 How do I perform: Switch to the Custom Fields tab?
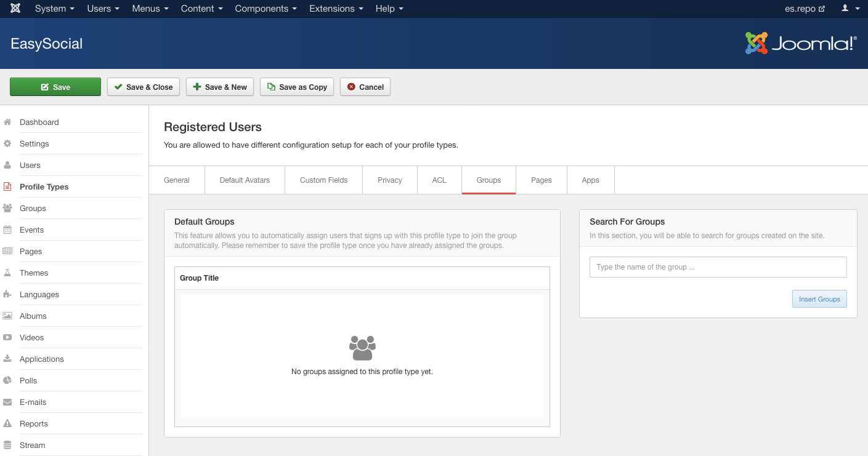(x=323, y=180)
